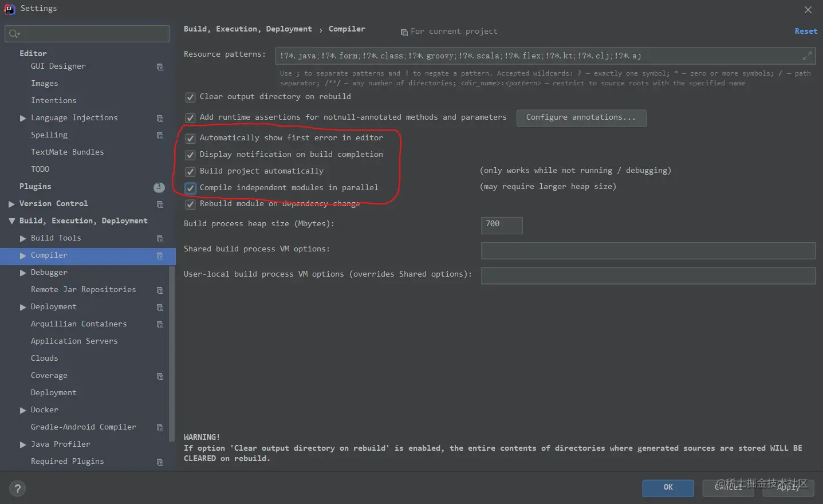Open the TODO settings page

pos(40,170)
